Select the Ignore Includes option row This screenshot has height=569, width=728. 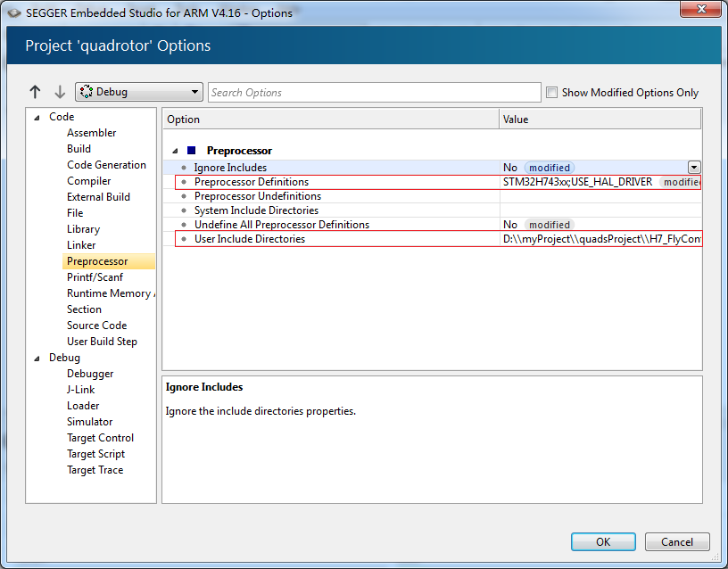point(432,168)
